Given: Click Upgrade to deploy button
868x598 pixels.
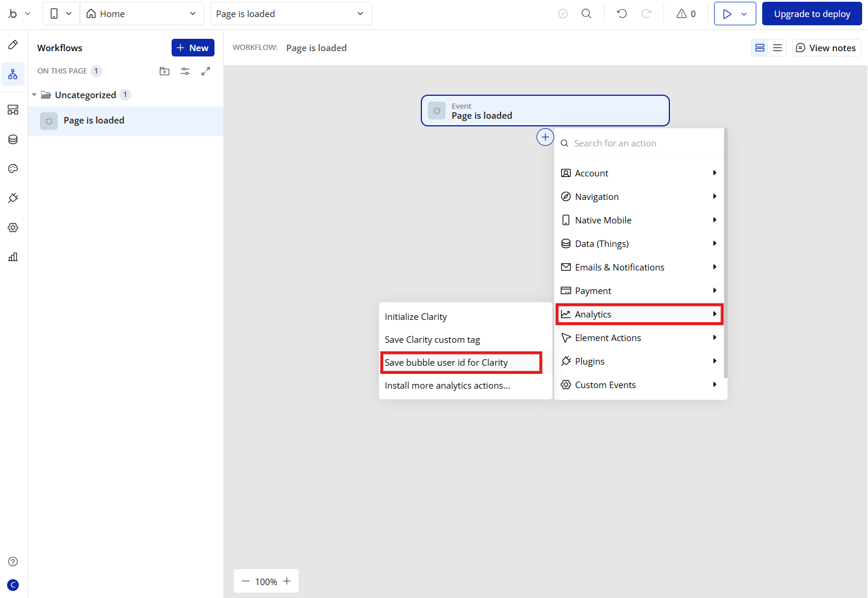Looking at the screenshot, I should tap(812, 14).
